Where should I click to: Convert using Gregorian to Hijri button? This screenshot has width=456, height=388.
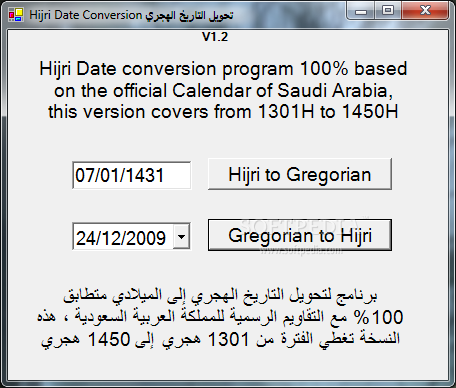[x=300, y=235]
